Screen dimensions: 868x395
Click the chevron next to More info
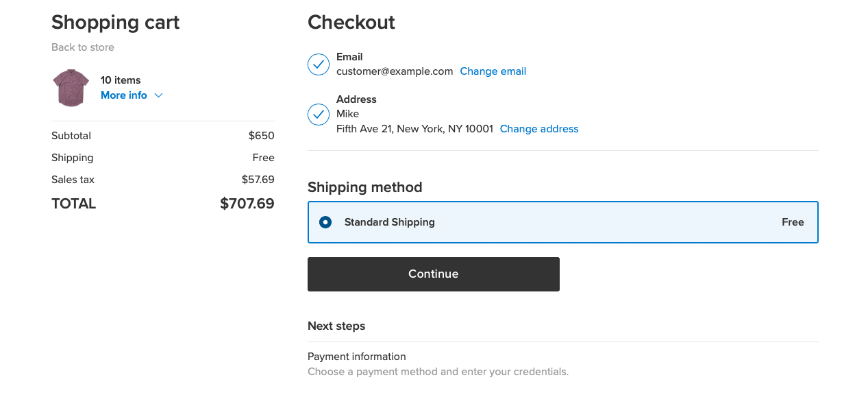pyautogui.click(x=158, y=95)
